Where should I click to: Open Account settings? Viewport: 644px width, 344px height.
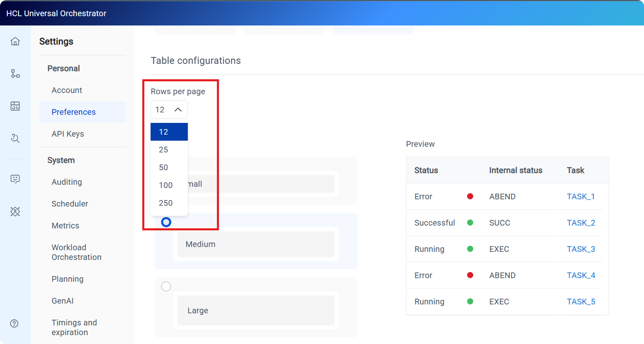tap(83, 90)
